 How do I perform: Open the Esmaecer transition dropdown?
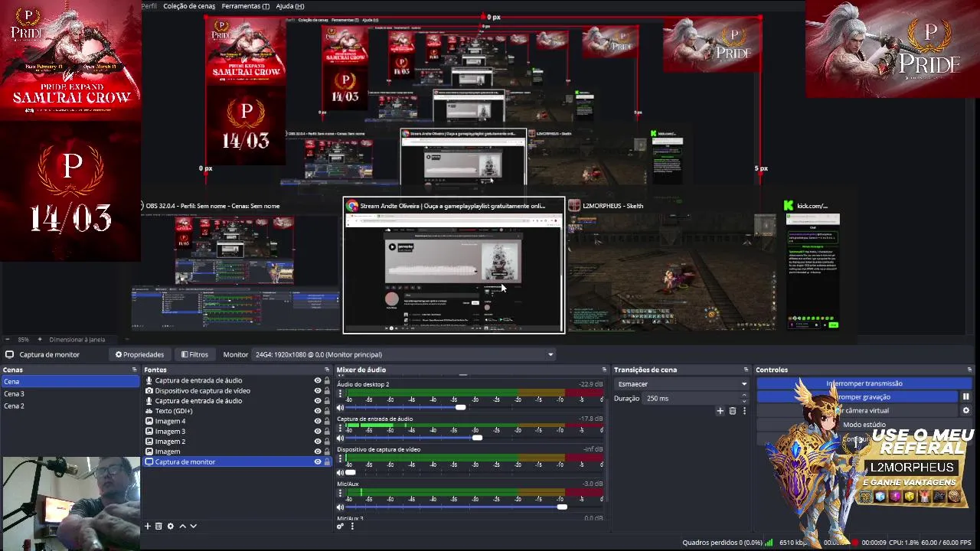(681, 384)
